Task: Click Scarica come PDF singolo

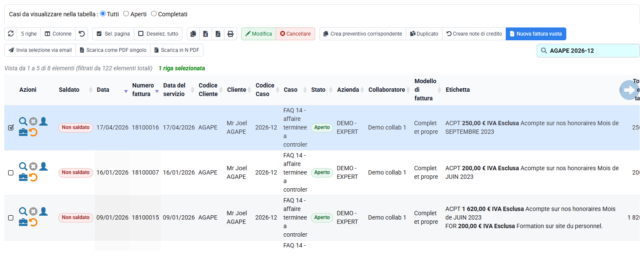Action: pyautogui.click(x=113, y=50)
